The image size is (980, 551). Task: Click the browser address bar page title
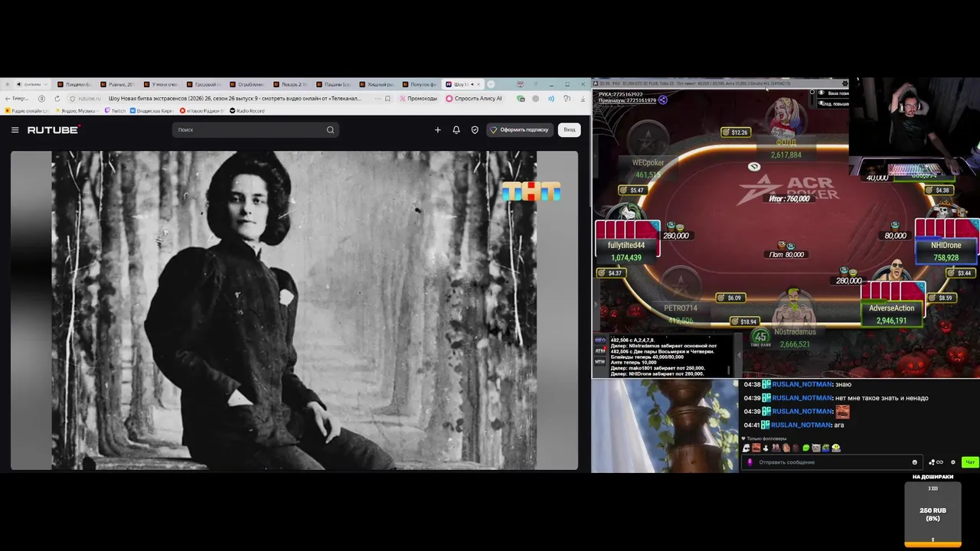[x=234, y=99]
